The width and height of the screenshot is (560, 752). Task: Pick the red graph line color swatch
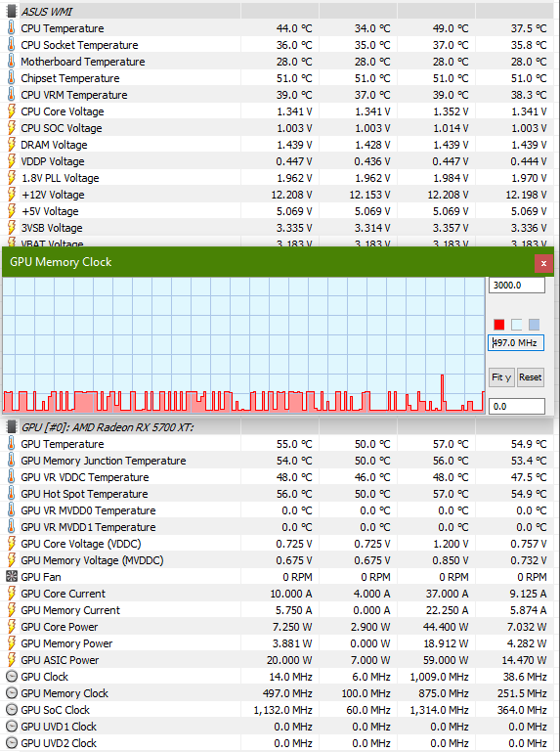pyautogui.click(x=499, y=325)
